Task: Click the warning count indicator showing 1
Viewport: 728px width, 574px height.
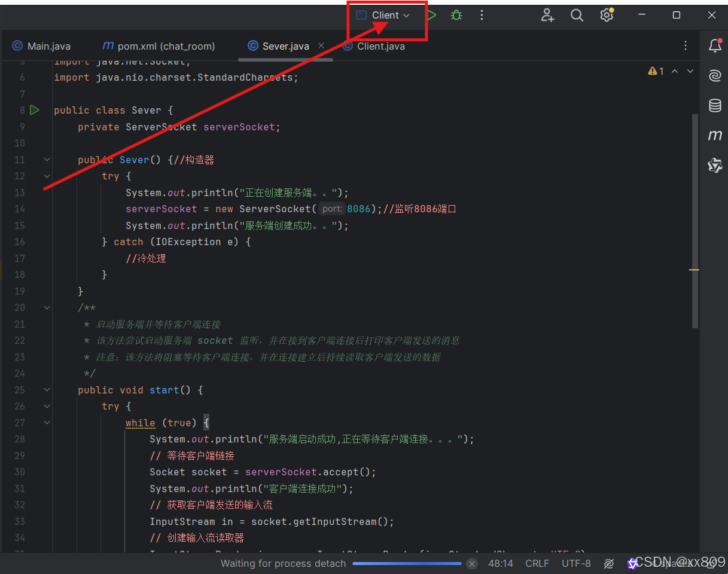Action: coord(656,71)
